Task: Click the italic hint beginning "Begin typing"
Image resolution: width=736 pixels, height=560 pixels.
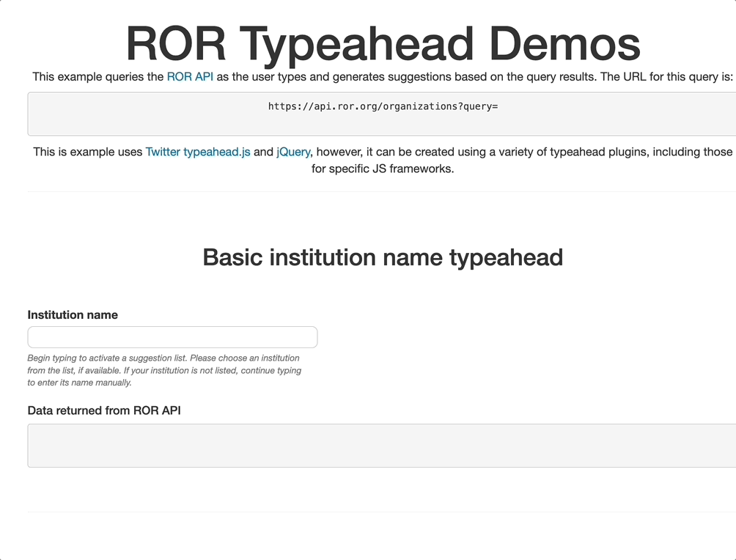Action: (163, 358)
